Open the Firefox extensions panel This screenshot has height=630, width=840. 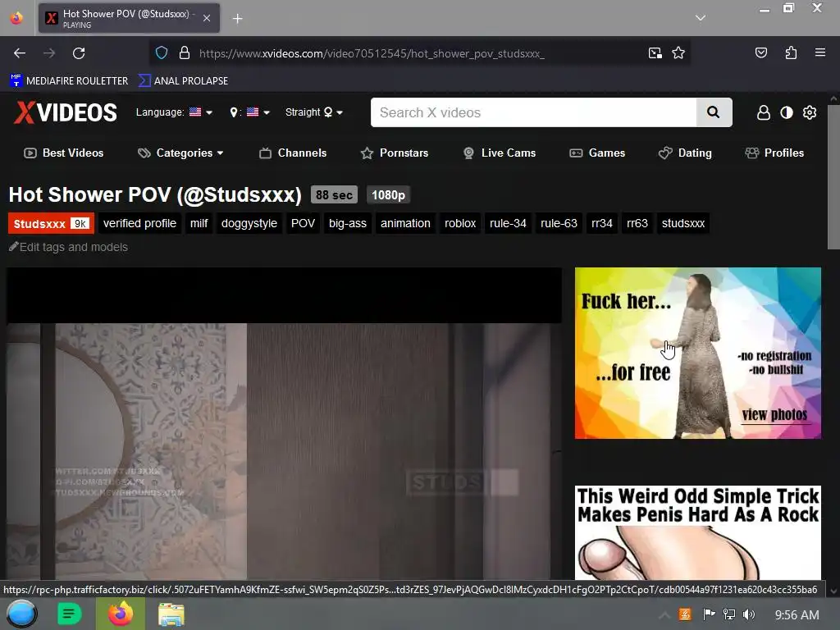pos(791,52)
